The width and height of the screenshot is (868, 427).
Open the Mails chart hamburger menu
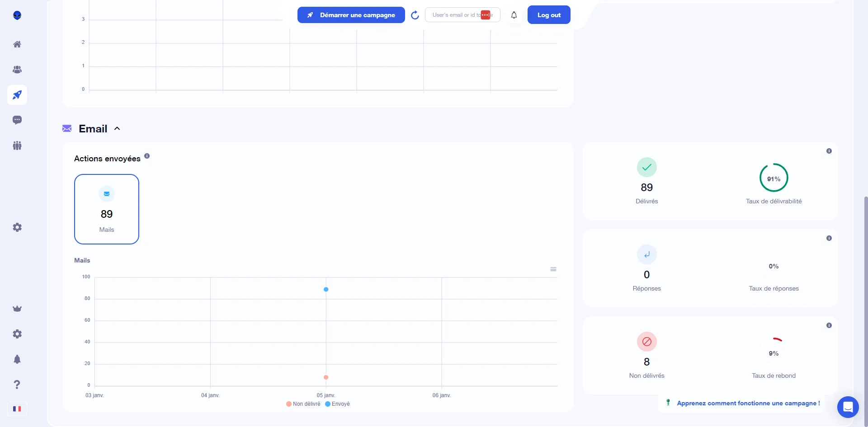pos(553,269)
